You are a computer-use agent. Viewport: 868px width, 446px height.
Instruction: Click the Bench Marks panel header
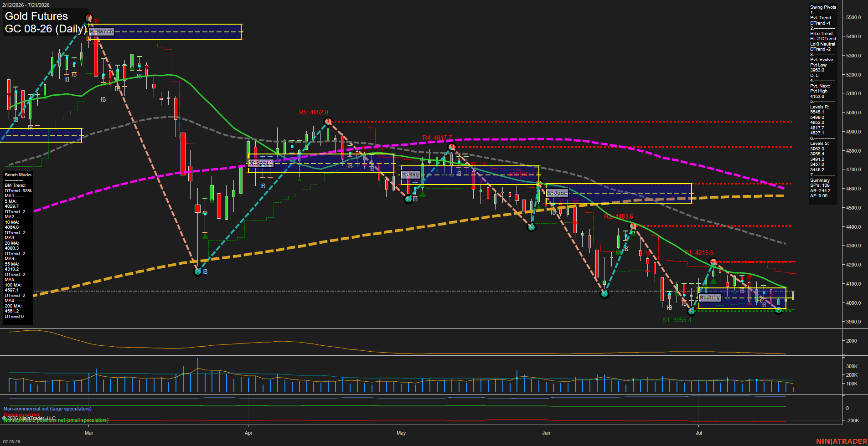[x=18, y=175]
